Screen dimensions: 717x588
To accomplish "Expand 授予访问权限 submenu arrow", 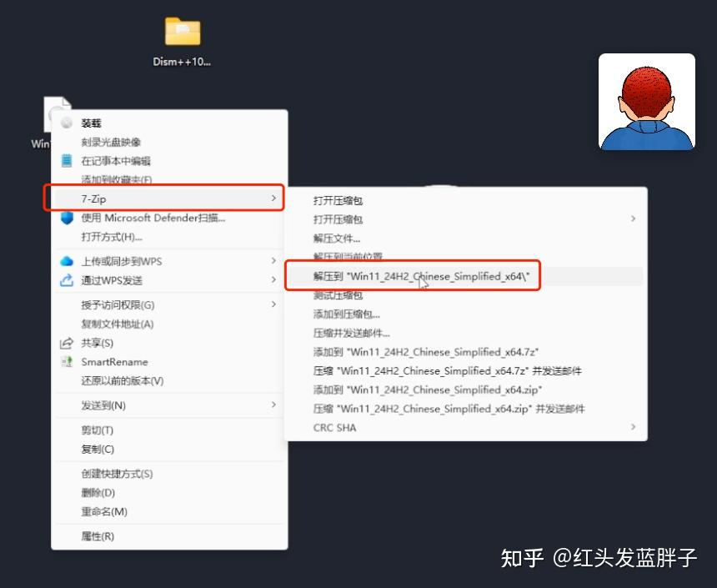I will pyautogui.click(x=273, y=304).
